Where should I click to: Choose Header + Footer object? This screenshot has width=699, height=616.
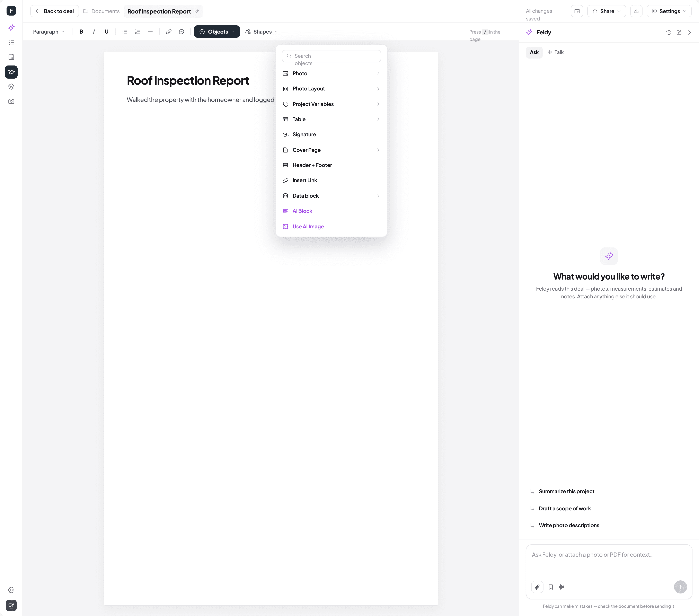[331, 165]
